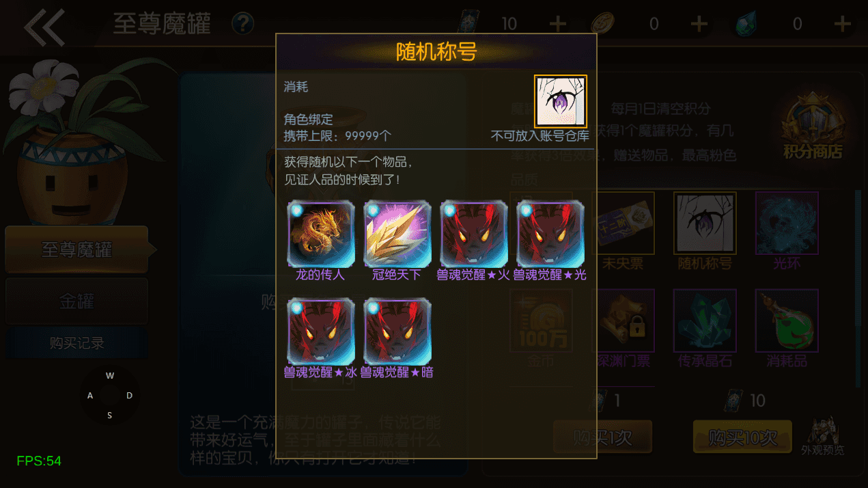
Task: Pick the 兽魂觉醒★冰 title icon
Action: [x=321, y=331]
